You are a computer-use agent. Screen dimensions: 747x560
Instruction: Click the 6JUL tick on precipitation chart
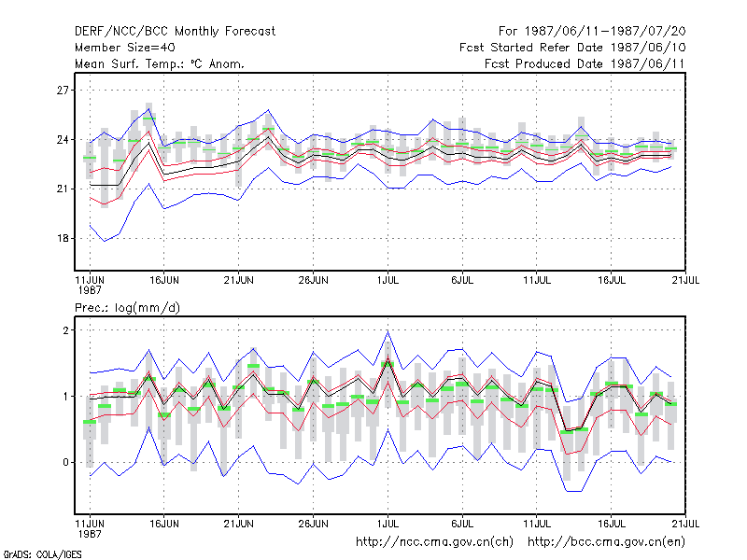click(462, 524)
